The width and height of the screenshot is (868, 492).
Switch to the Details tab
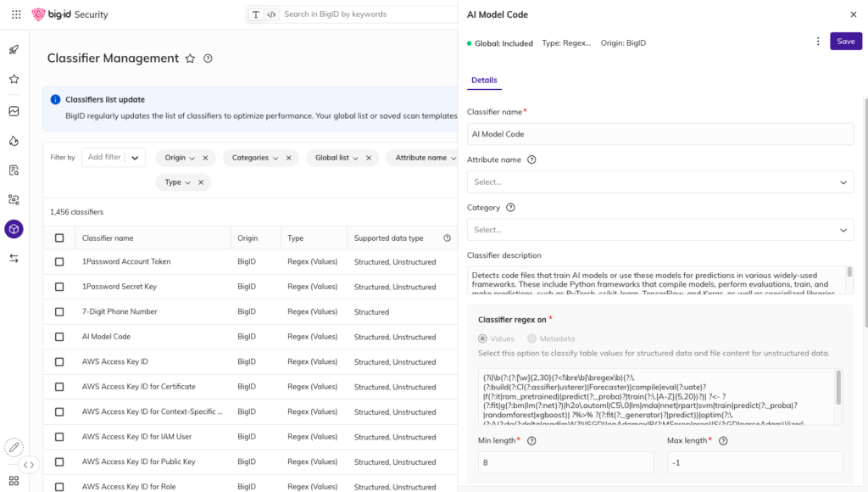tap(484, 80)
